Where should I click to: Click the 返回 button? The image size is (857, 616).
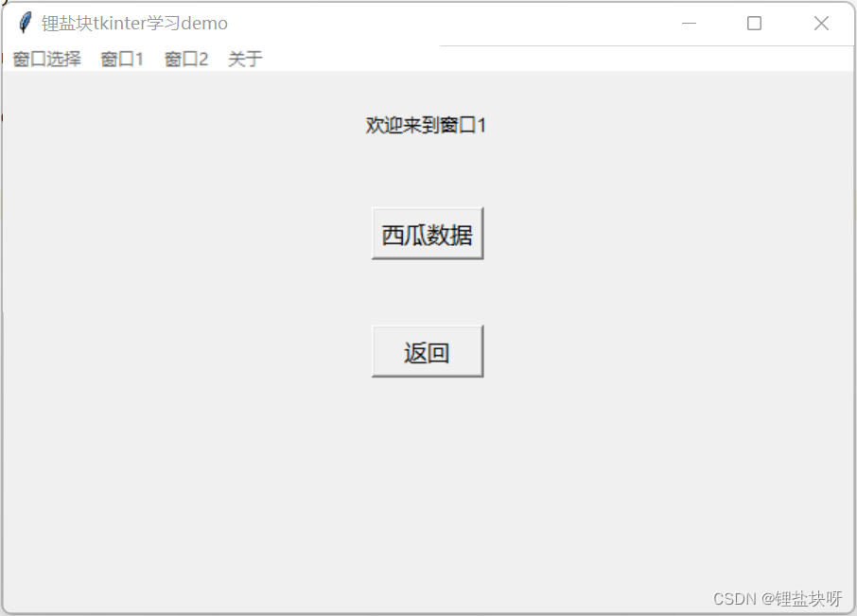[x=428, y=351]
